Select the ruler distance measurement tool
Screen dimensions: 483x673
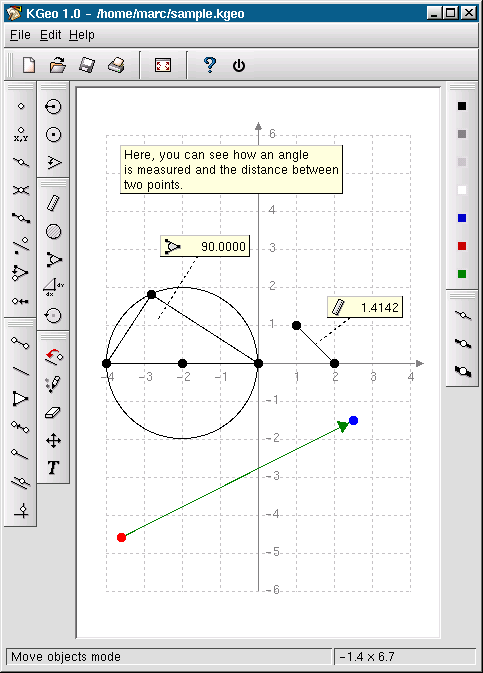(x=53, y=203)
